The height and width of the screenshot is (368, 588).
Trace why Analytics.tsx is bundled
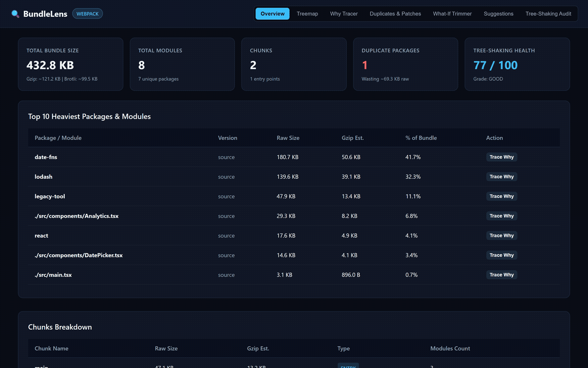click(x=502, y=216)
